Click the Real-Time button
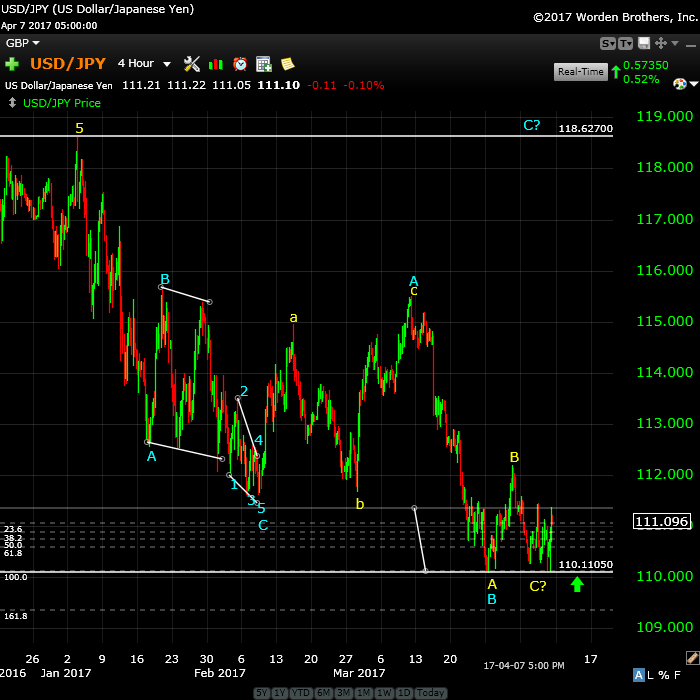The image size is (700, 700). (581, 71)
